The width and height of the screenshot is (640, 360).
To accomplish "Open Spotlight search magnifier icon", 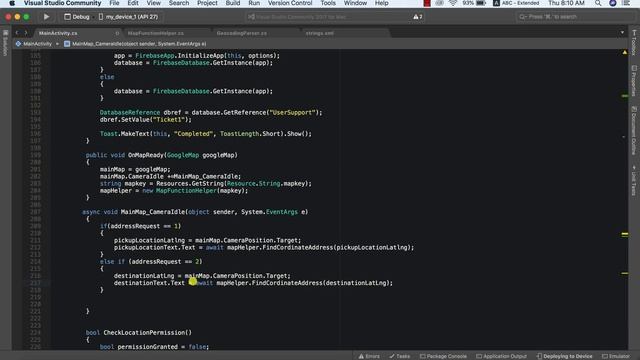I will [x=598, y=3].
